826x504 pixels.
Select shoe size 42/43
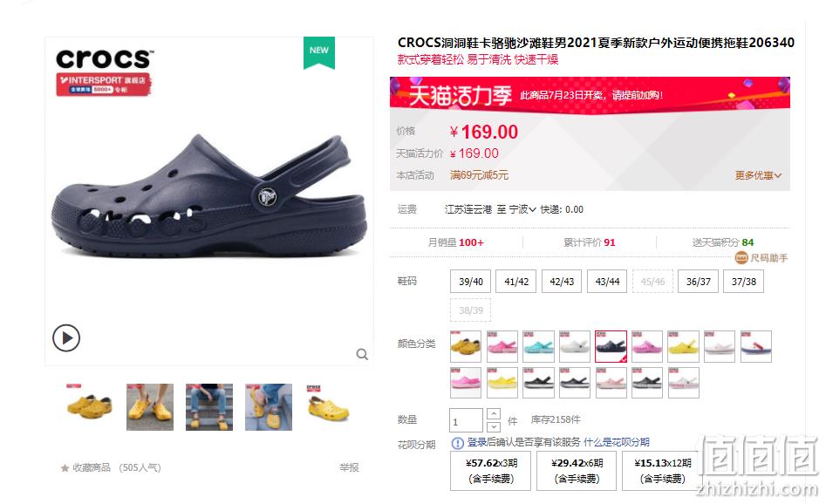point(562,282)
